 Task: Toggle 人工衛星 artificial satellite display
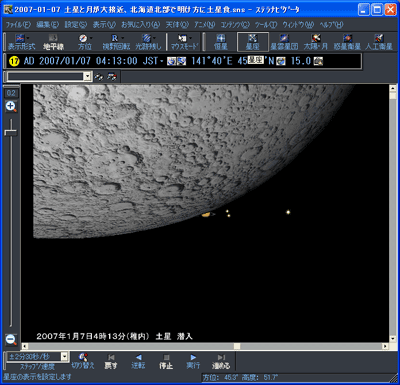point(379,42)
